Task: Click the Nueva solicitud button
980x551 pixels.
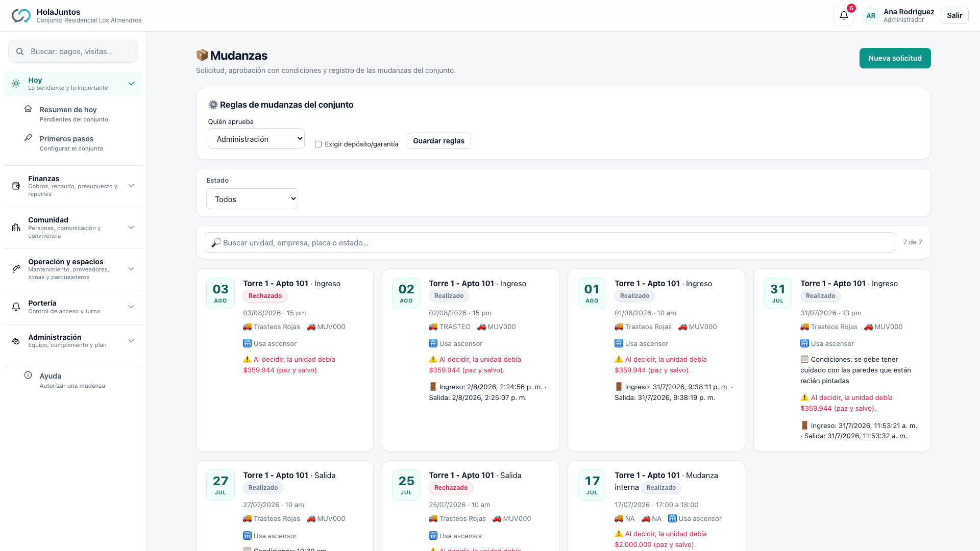Action: pyautogui.click(x=895, y=58)
